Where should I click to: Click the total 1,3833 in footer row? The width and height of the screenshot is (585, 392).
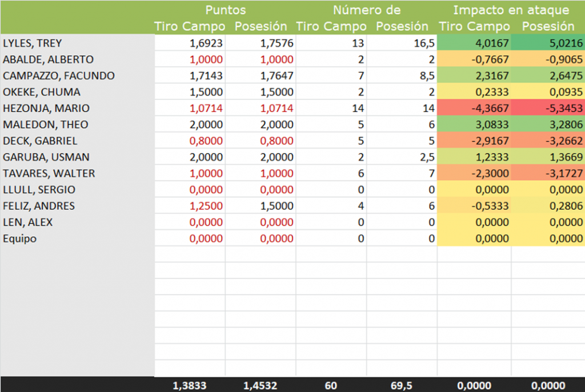tap(190, 386)
